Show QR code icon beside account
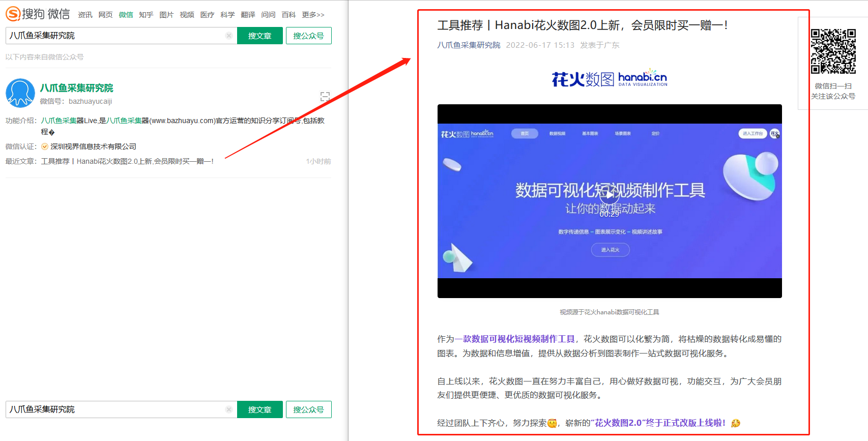Screen dimensions: 868x441 pyautogui.click(x=325, y=97)
